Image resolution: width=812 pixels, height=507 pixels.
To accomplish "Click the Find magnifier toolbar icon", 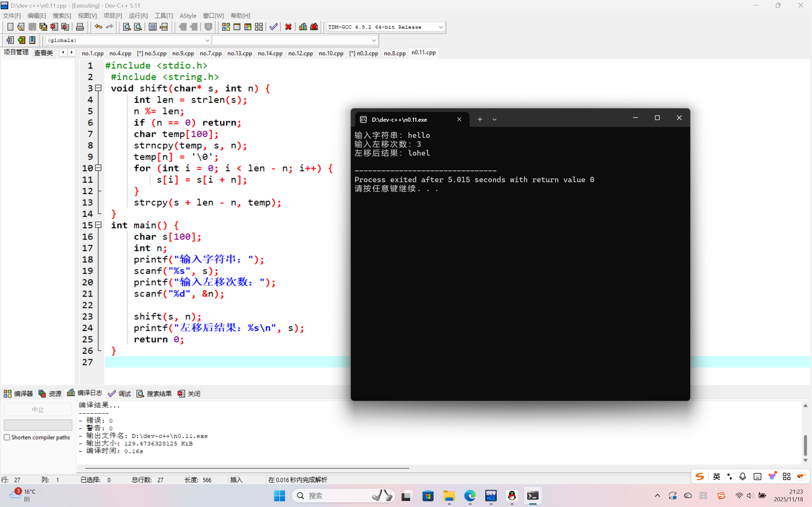I will [x=127, y=27].
